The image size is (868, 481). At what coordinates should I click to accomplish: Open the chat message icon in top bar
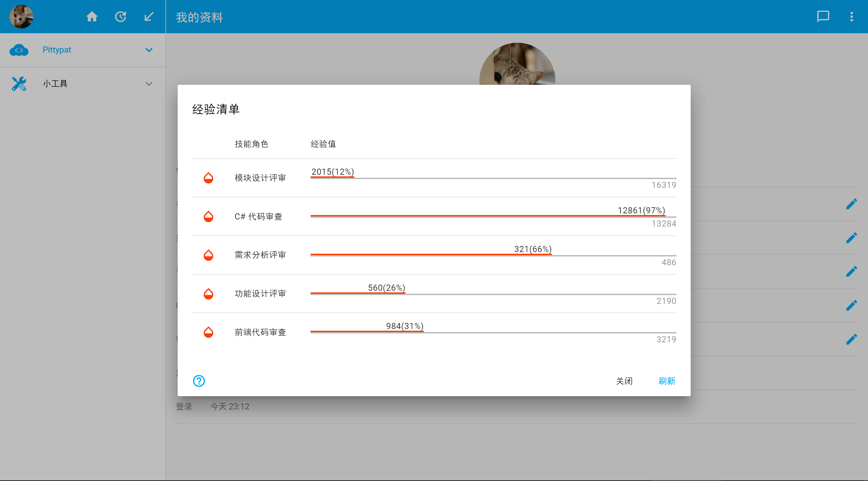tap(823, 17)
